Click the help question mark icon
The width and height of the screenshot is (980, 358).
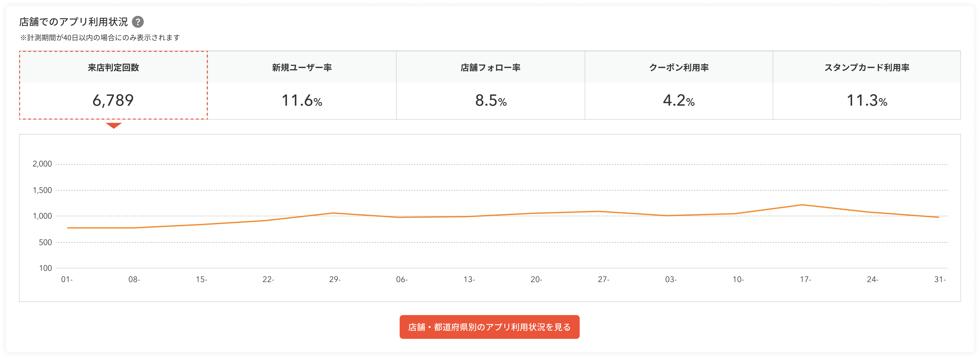point(138,22)
